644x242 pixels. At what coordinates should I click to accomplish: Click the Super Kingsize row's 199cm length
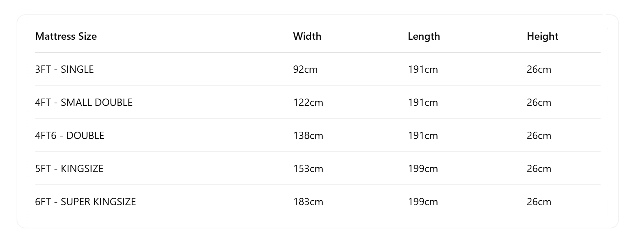click(x=423, y=202)
